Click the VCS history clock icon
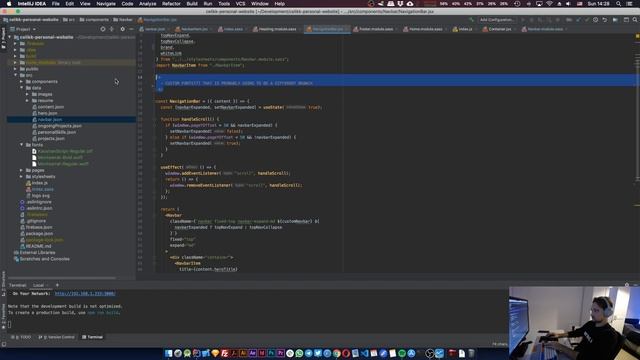The width and height of the screenshot is (640, 360). (x=596, y=20)
